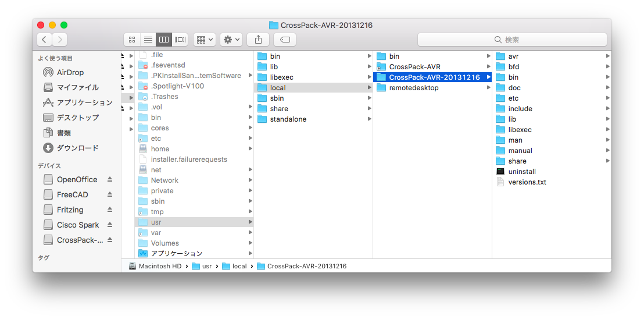Open the item arrangement dropdown
644x319 pixels.
coord(205,40)
